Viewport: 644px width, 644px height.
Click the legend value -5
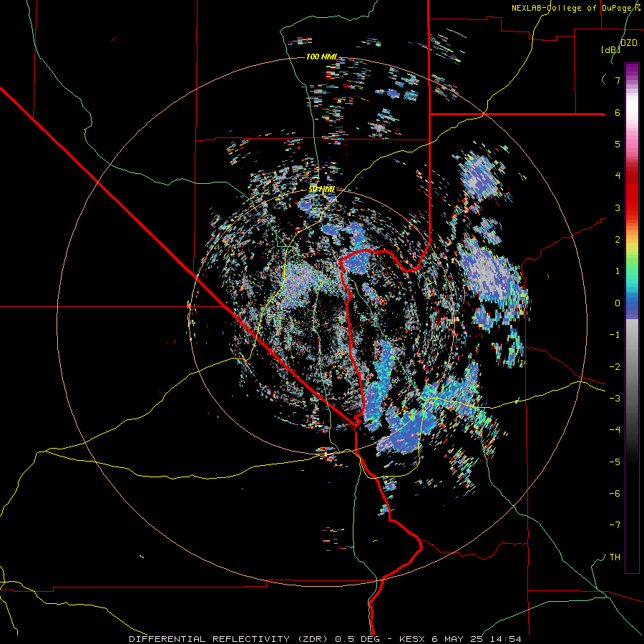coord(615,462)
